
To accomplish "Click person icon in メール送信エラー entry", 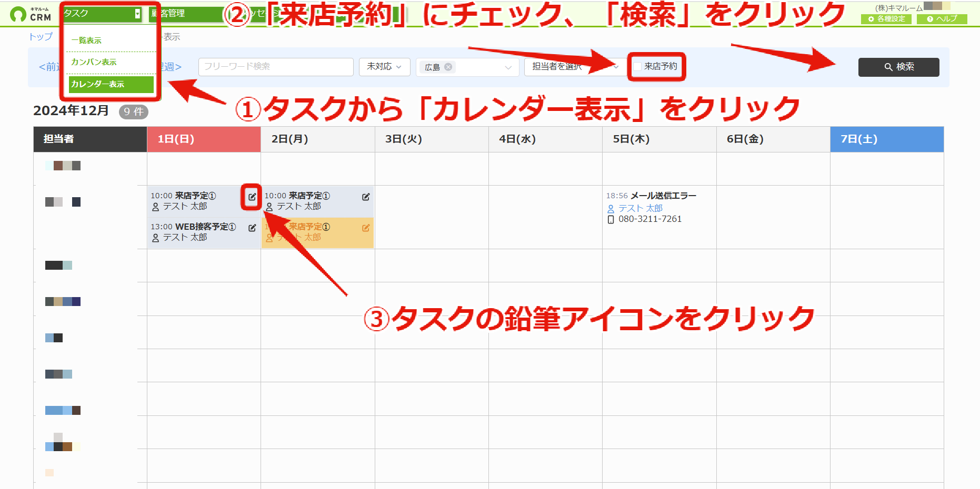I will coord(611,209).
